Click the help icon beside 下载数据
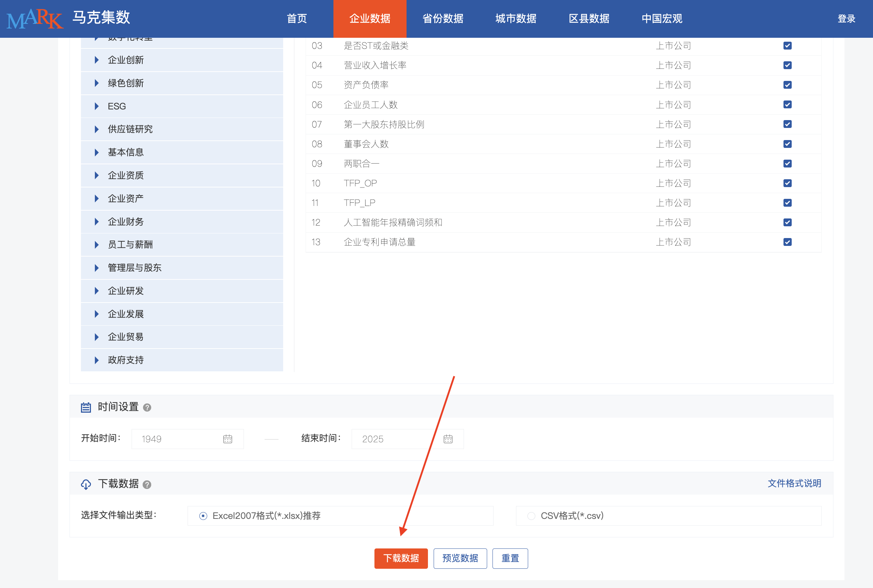Screen dimensions: 873x588 click(147, 484)
